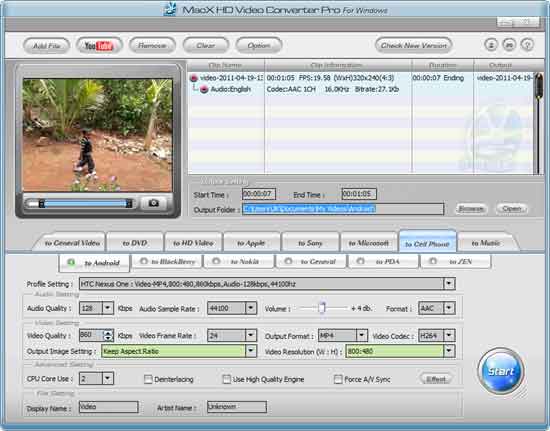Enable Use High Quality Engine checkbox
The width and height of the screenshot is (550, 431).
pos(227,379)
